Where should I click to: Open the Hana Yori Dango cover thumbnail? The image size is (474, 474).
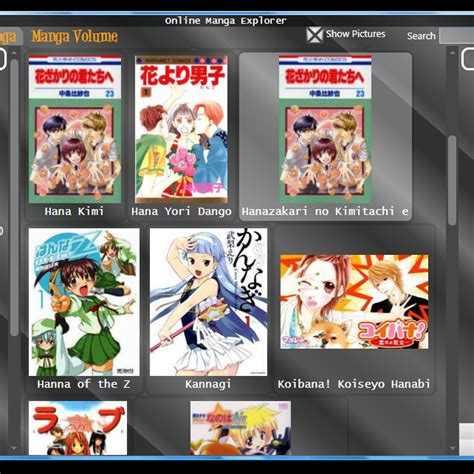pos(181,129)
